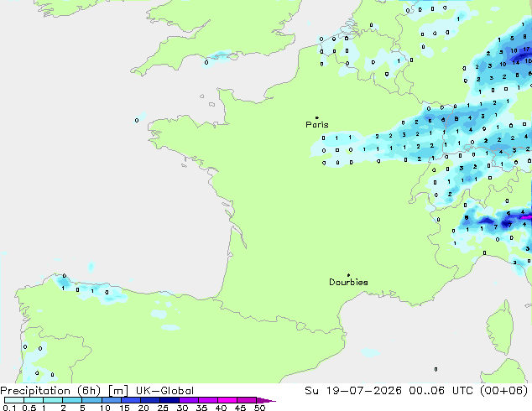Screen dimensions: 532x411
Task: Select the 0.1–0.5 legend color swatch
Action: pyautogui.click(x=14, y=400)
